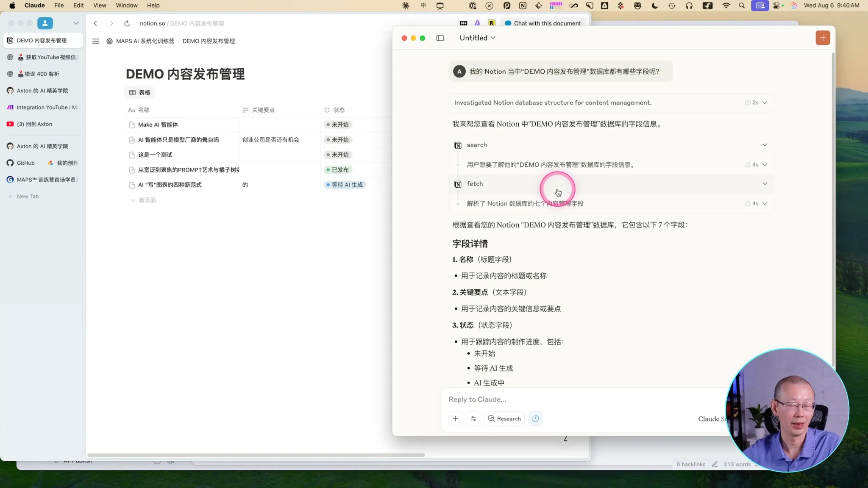Image resolution: width=868 pixels, height=488 pixels.
Task: Click the attachment plus icon in reply box
Action: pos(455,419)
